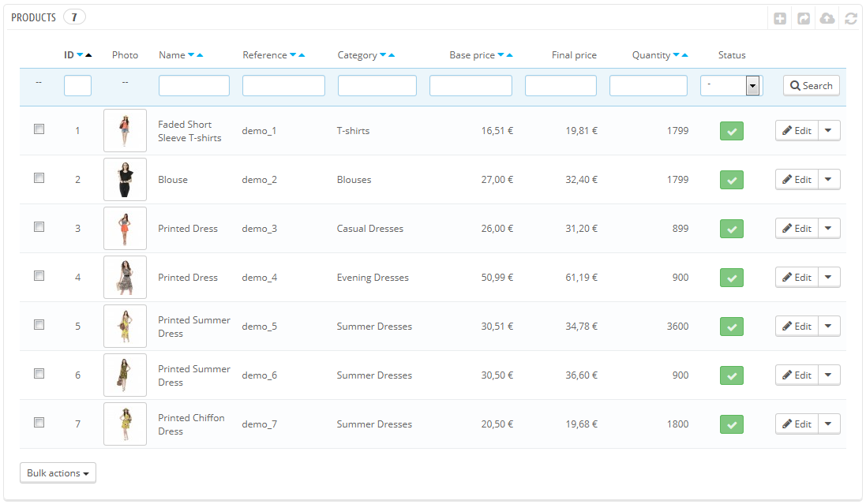Viewport: 866px width, 504px height.
Task: Expand action arrow next to Edit for Blouse
Action: [x=829, y=179]
